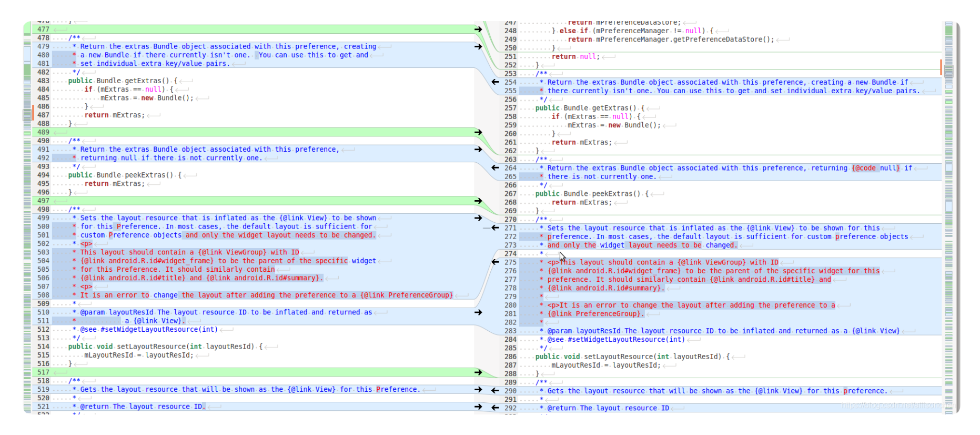Click 'mLayoutResId = layoutResId;' on line 515

139,355
